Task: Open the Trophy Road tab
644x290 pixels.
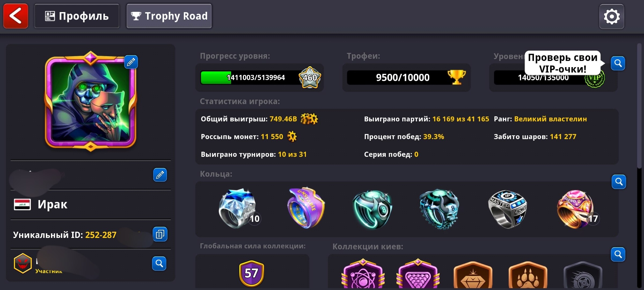Action: coord(169,16)
